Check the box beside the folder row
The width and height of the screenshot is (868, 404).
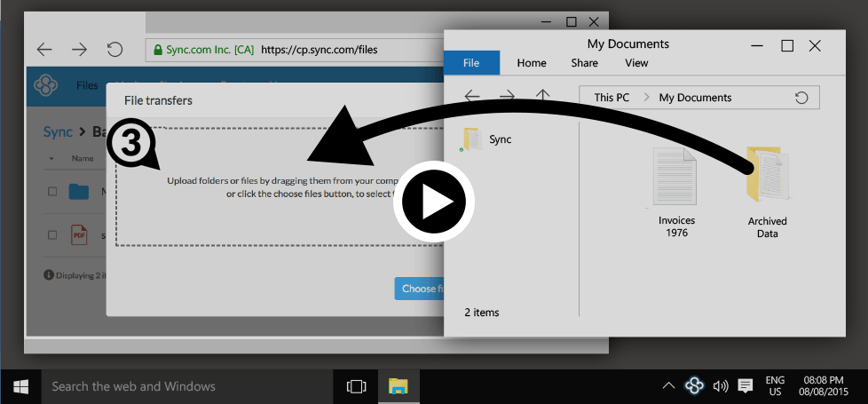pyautogui.click(x=52, y=192)
